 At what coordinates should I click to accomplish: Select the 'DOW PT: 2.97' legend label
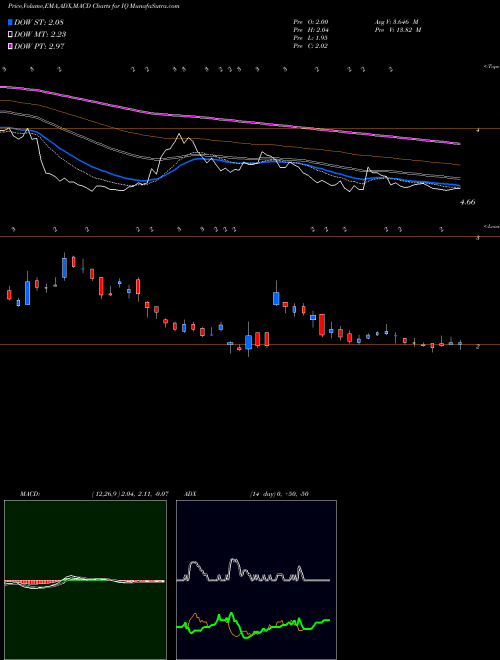39,46
